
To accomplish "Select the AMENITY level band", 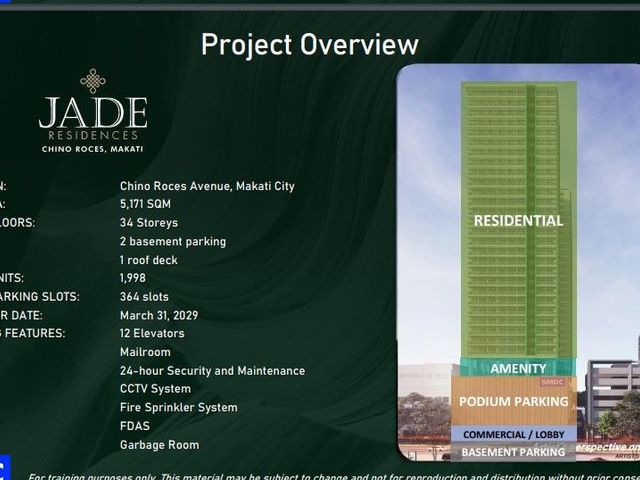I will 518,368.
